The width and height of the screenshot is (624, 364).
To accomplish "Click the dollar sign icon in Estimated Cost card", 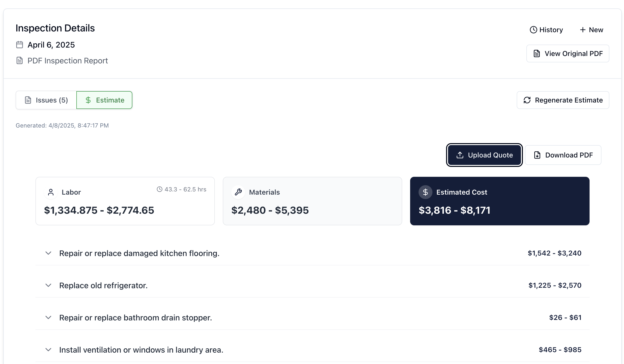I will tap(425, 192).
